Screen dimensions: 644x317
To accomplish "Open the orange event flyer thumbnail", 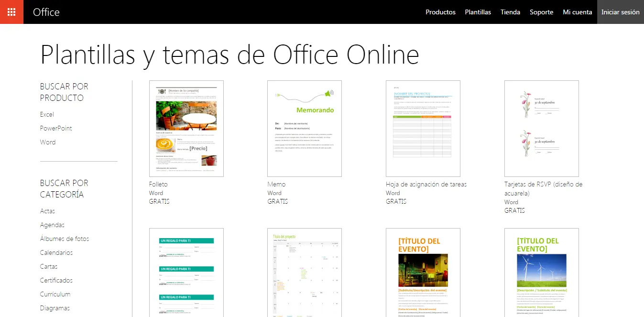I will point(423,273).
